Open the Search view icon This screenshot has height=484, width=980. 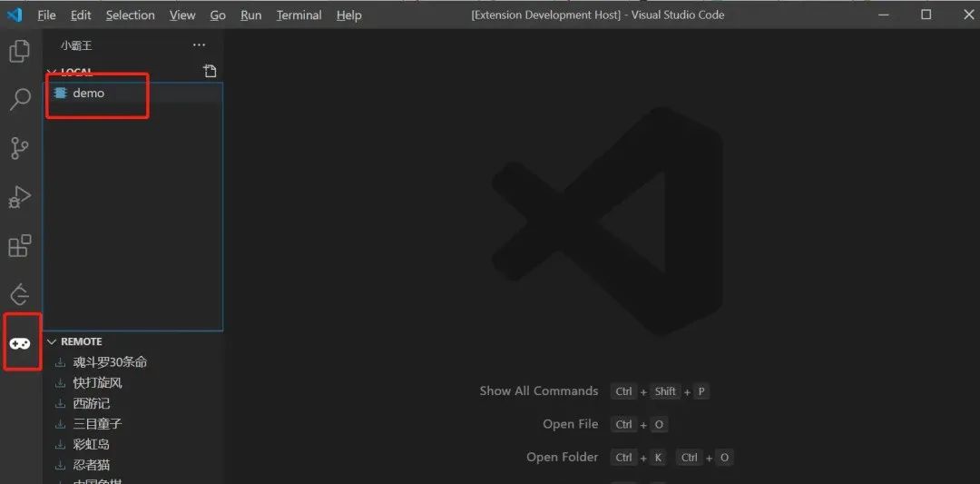click(x=20, y=99)
